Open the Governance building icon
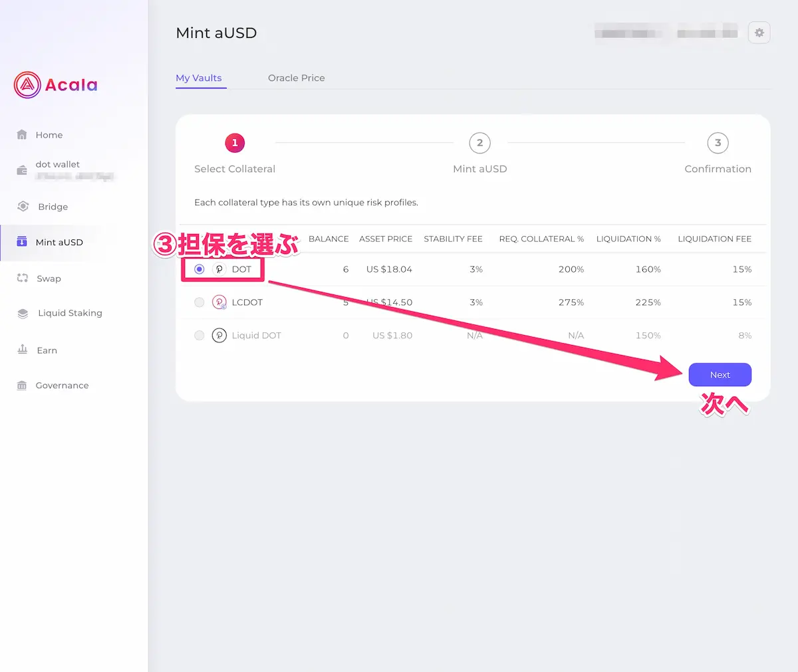The height and width of the screenshot is (672, 798). point(22,386)
